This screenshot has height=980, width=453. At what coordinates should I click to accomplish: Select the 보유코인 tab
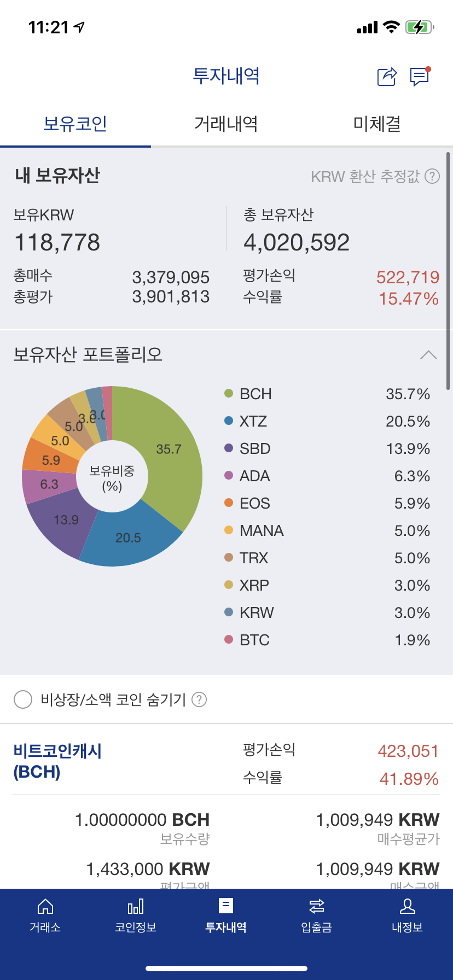coord(75,124)
